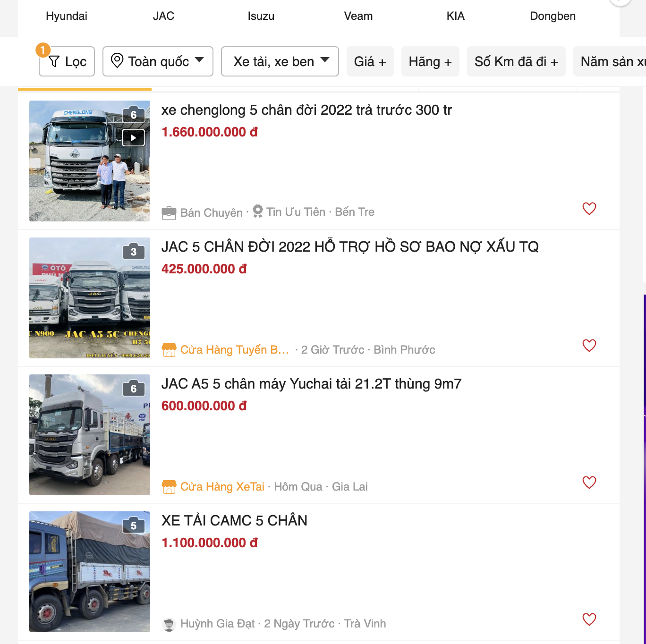The image size is (646, 644).
Task: Click the Gia Lai location text
Action: coord(350,487)
